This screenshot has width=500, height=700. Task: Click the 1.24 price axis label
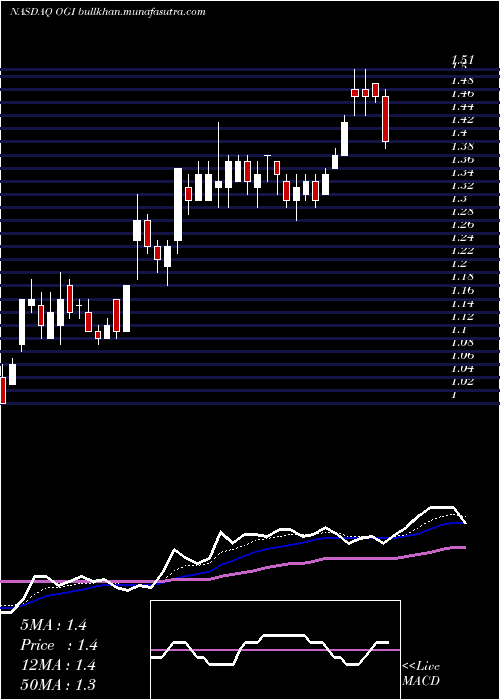pos(462,238)
